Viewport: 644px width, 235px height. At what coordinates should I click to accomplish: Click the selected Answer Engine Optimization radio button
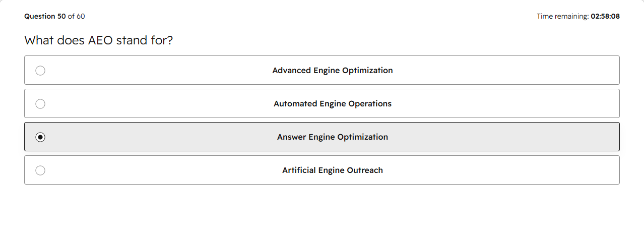click(x=40, y=137)
